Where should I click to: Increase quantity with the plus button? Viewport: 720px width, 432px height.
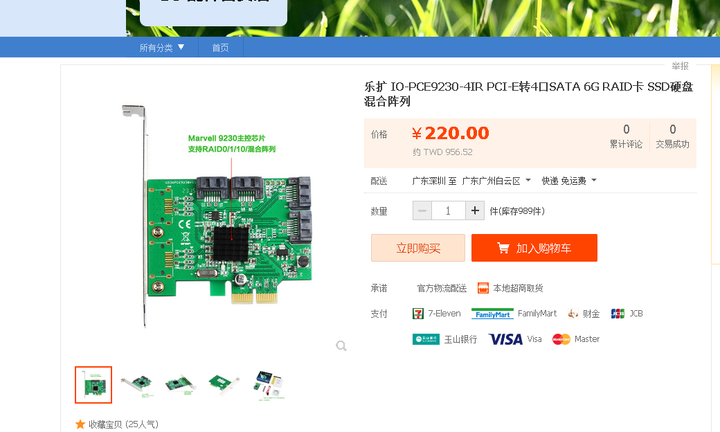(x=475, y=211)
